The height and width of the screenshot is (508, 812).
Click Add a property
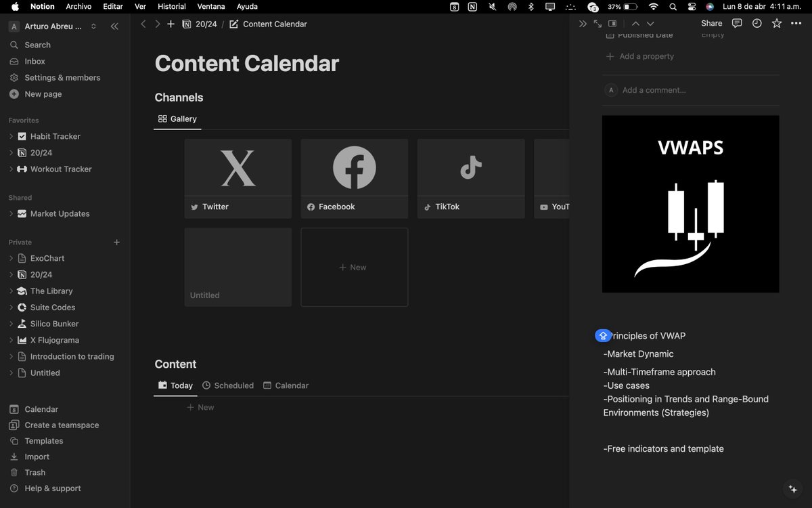(640, 56)
